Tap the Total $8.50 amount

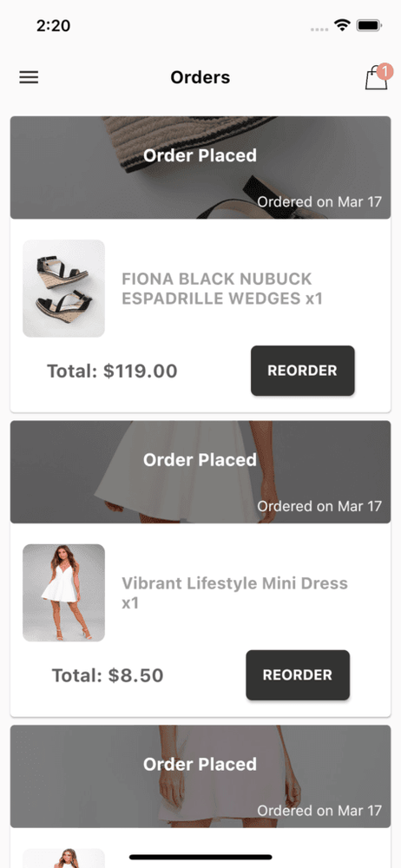(108, 675)
